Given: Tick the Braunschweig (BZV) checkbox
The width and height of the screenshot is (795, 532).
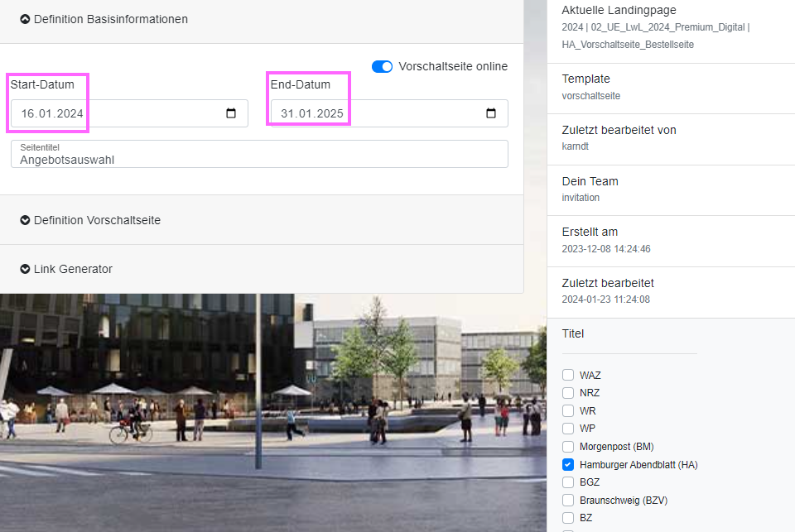Looking at the screenshot, I should click(568, 500).
